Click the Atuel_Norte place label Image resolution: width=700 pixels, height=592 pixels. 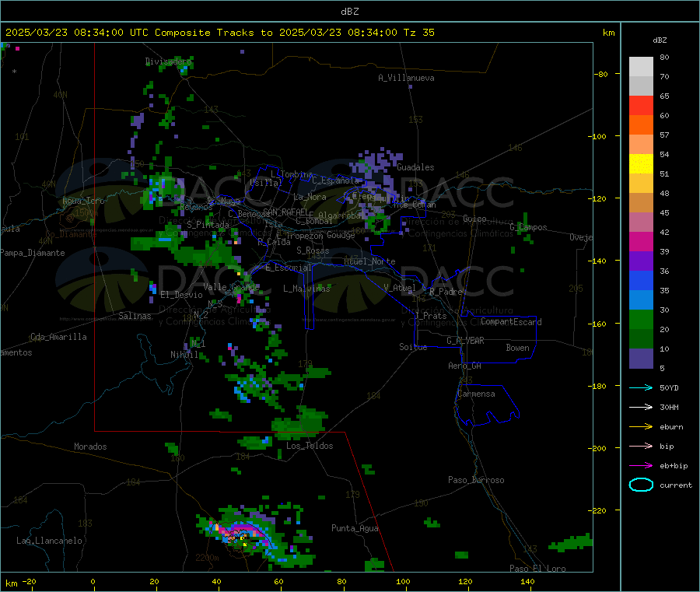click(369, 261)
